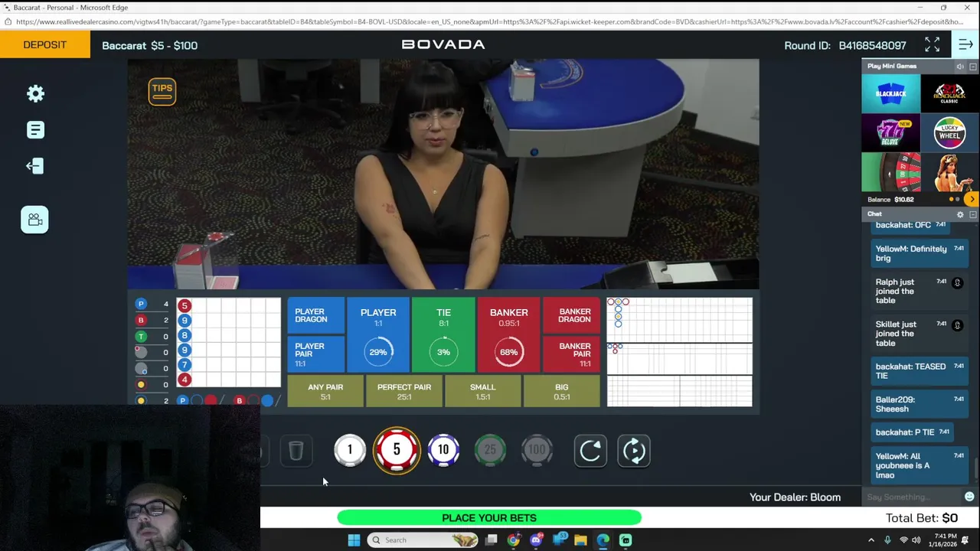
Task: Open the big road scoreboard grid
Action: point(679,320)
